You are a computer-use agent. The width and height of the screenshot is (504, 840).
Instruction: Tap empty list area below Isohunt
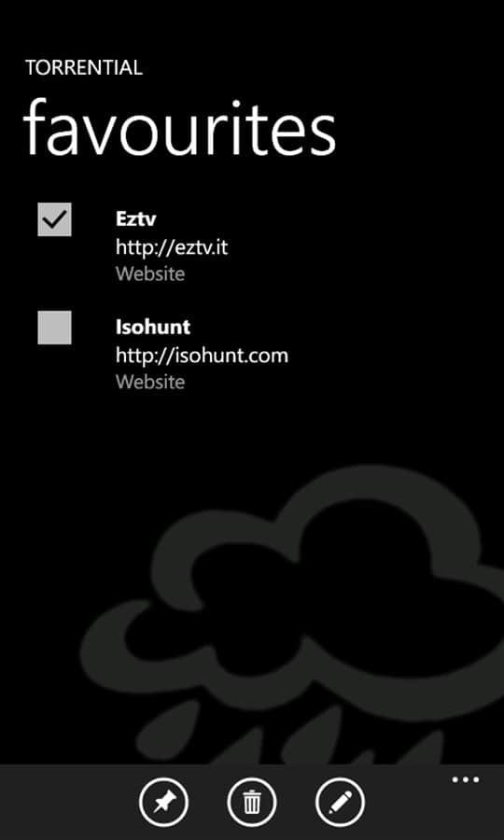252,428
